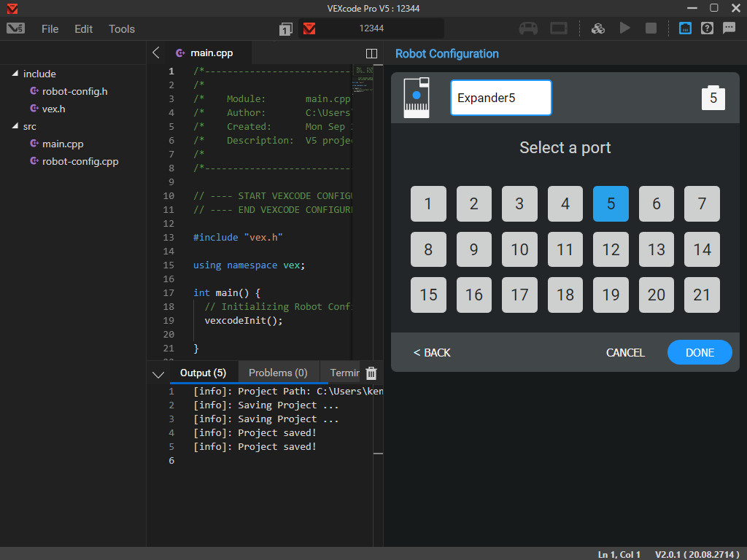Select port 20
Screen dimensions: 747x560
tap(657, 295)
